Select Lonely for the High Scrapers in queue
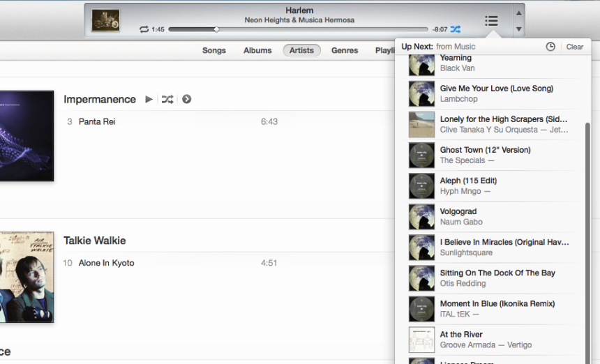Screen dimensions: 600x364 click(494, 124)
